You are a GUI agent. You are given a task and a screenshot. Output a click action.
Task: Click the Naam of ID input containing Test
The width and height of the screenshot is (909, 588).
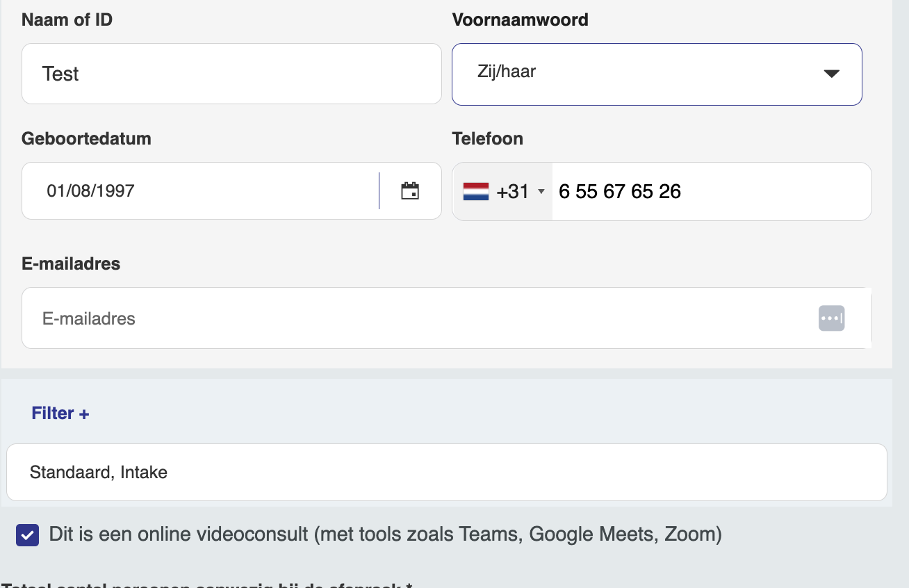(231, 74)
